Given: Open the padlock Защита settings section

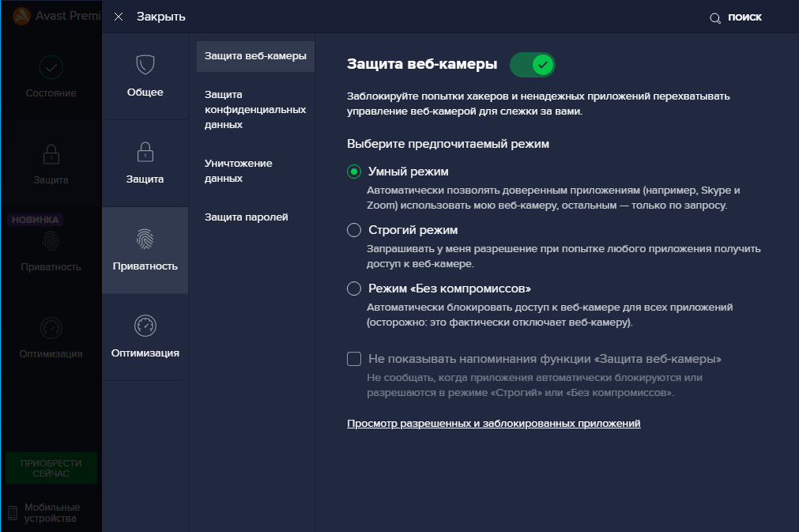Looking at the screenshot, I should coord(145,151).
